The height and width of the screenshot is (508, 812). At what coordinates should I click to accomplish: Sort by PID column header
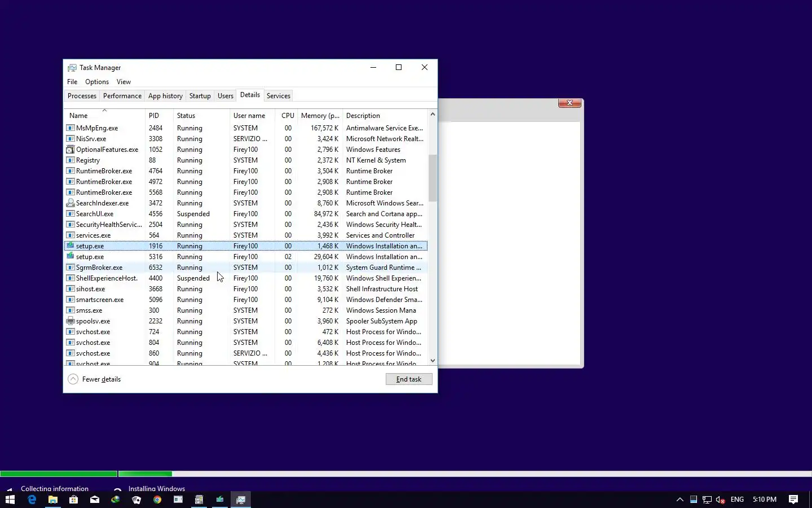pyautogui.click(x=159, y=115)
